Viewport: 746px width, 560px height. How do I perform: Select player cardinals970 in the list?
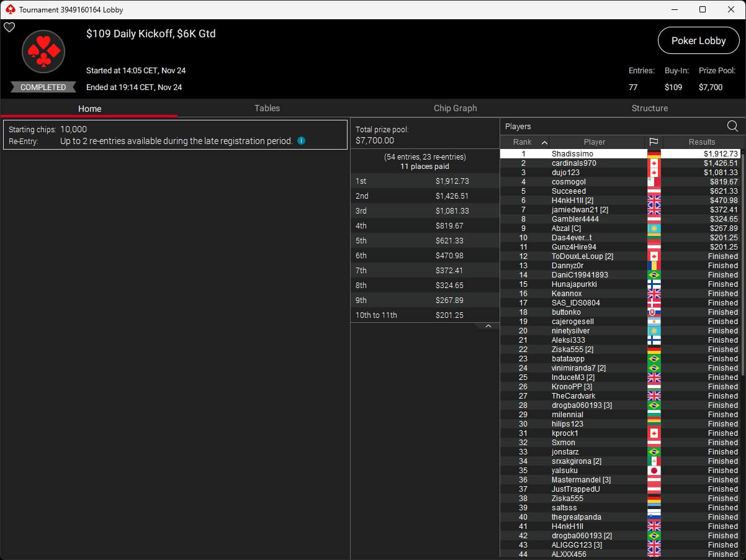(573, 163)
